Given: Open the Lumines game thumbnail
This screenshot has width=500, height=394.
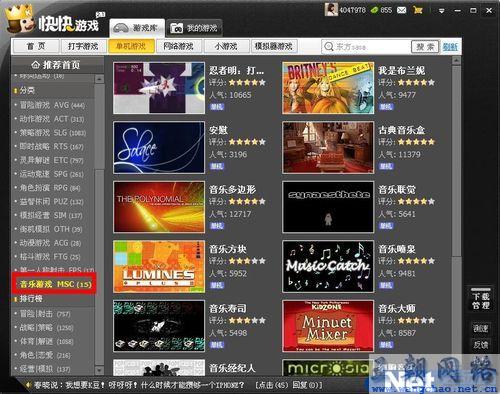Looking at the screenshot, I should pyautogui.click(x=159, y=266).
